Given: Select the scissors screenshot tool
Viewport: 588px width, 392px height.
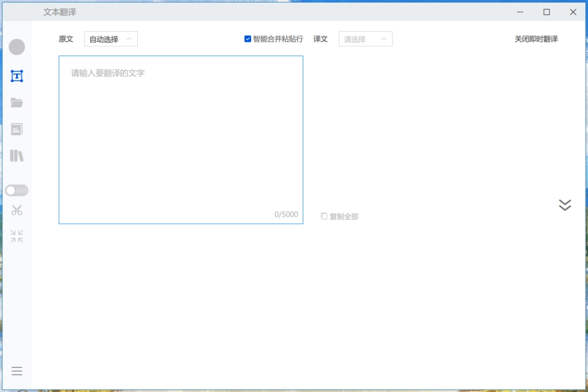Looking at the screenshot, I should 17,210.
